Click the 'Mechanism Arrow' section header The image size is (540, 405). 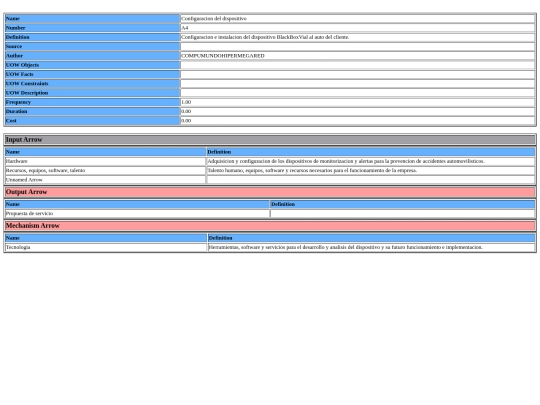(x=270, y=226)
